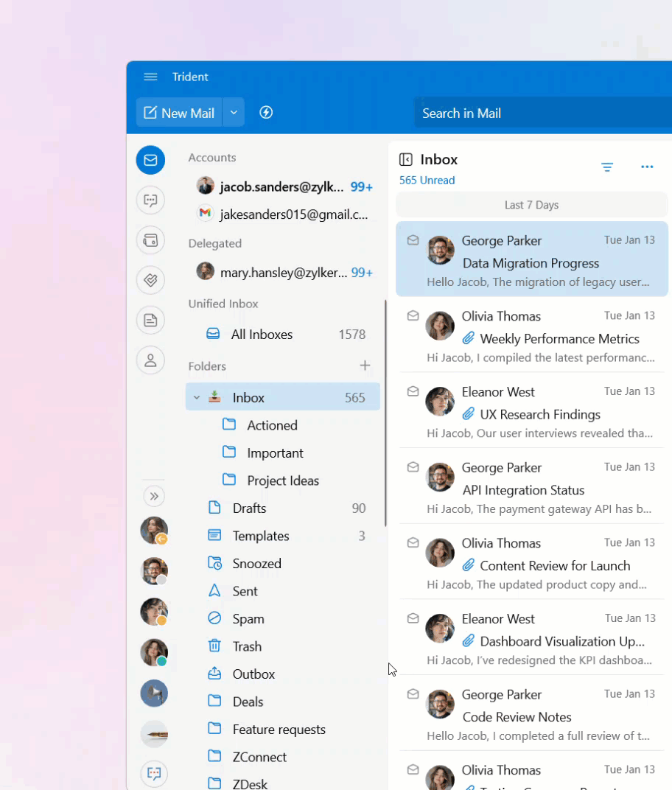Toggle read envelope on Weekly Performance Metrics
Viewport: 672px width, 790px height.
413,316
